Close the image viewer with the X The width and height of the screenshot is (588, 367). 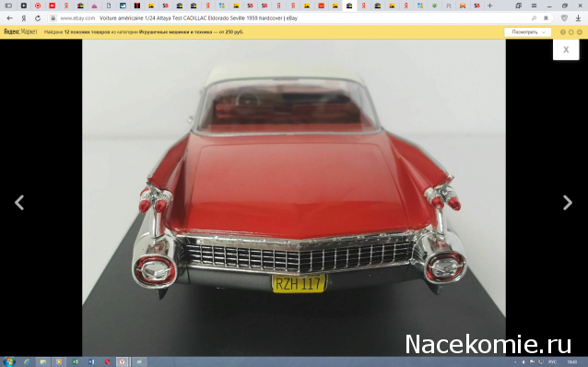point(566,50)
